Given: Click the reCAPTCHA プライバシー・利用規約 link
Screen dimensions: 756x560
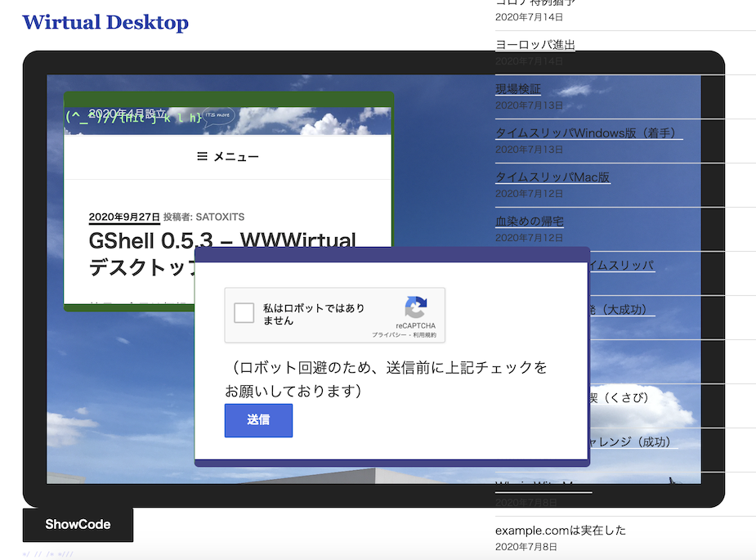Looking at the screenshot, I should point(404,335).
